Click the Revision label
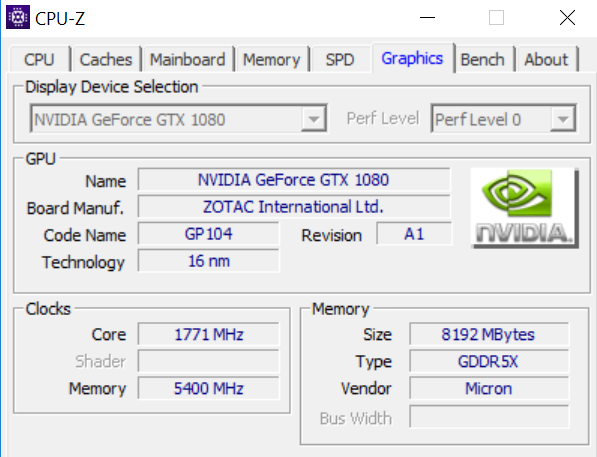This screenshot has height=457, width=597. [x=331, y=235]
